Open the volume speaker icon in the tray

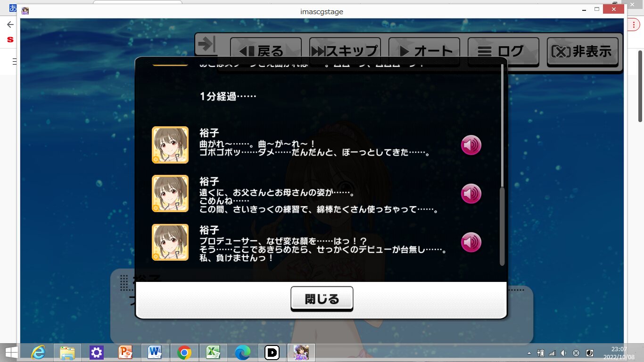563,353
